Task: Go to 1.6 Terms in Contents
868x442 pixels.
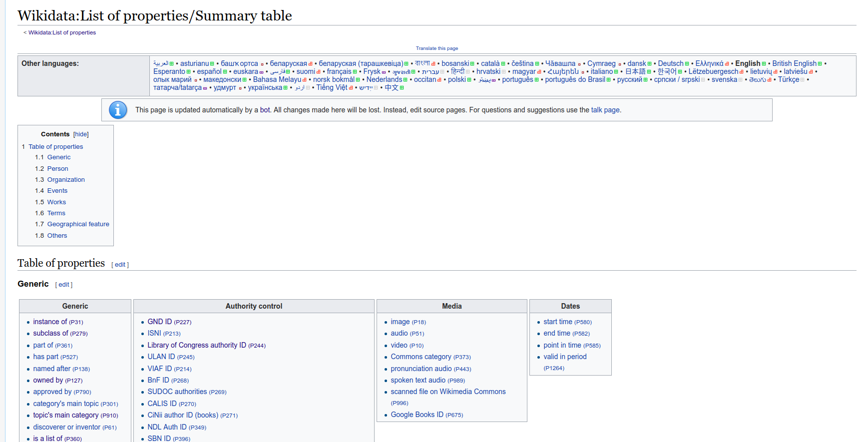Action: click(56, 213)
